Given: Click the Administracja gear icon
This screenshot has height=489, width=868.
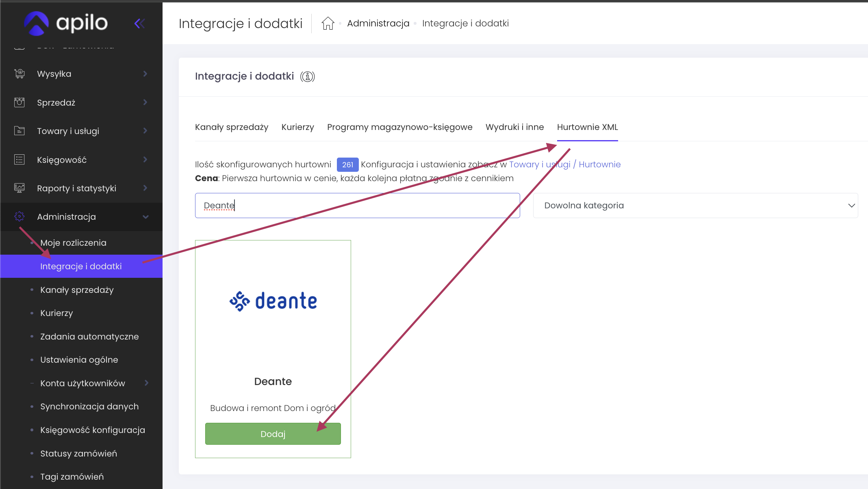Looking at the screenshot, I should (20, 216).
